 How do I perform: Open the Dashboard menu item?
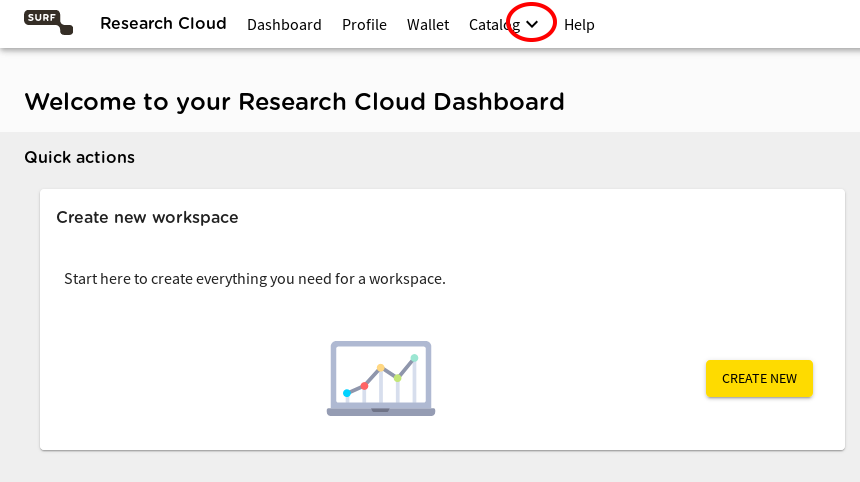point(284,25)
